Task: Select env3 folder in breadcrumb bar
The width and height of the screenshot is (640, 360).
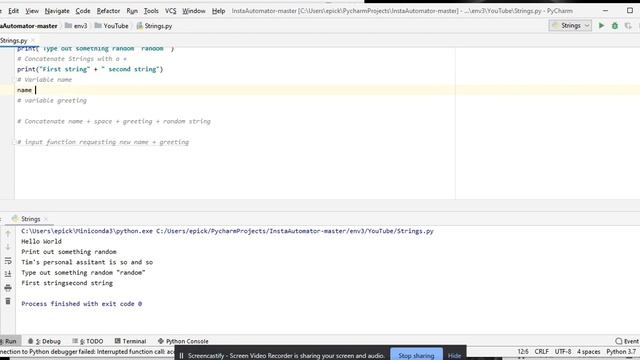Action: [76, 26]
